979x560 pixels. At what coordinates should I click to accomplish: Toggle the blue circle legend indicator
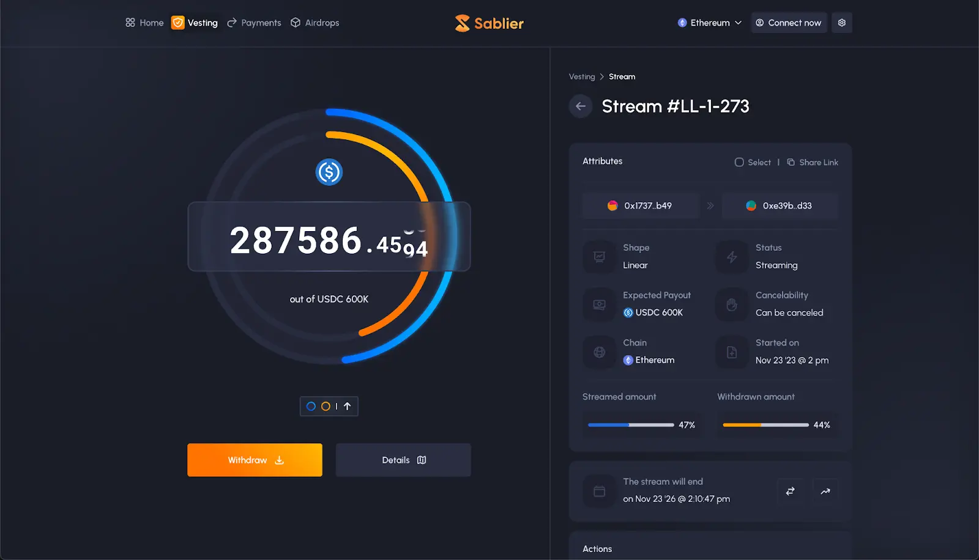tap(311, 406)
